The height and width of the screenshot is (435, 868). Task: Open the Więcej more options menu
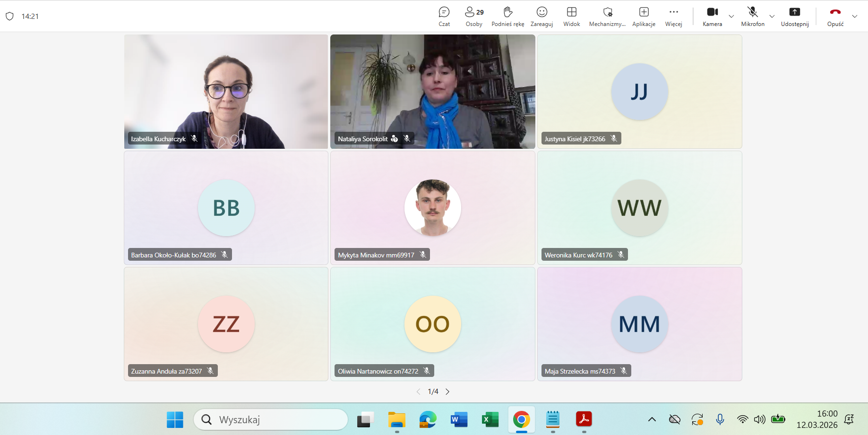click(x=673, y=17)
